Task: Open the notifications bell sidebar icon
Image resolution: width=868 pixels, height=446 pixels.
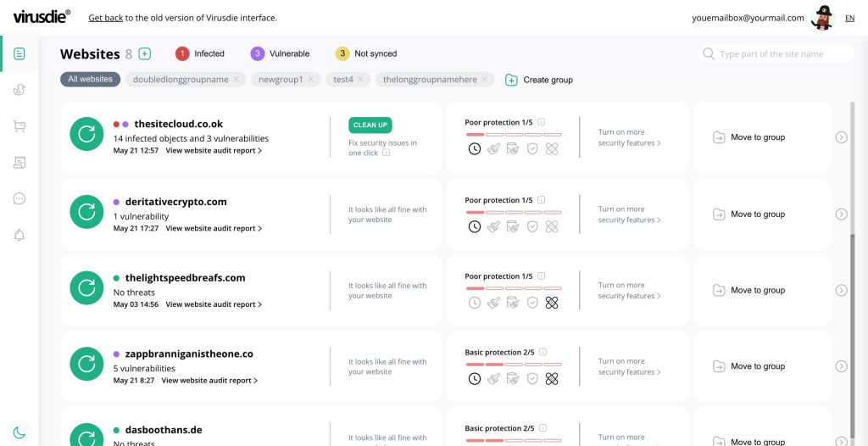Action: click(x=19, y=235)
